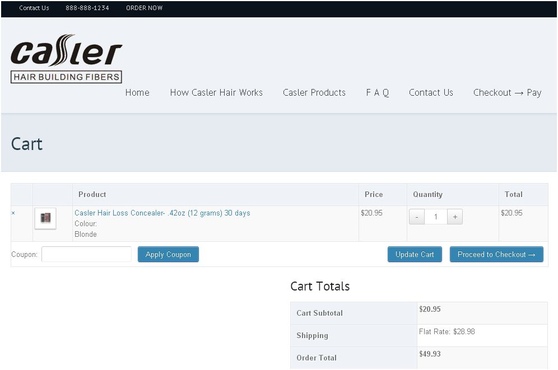
Task: Click the Quantity column header
Action: point(428,195)
